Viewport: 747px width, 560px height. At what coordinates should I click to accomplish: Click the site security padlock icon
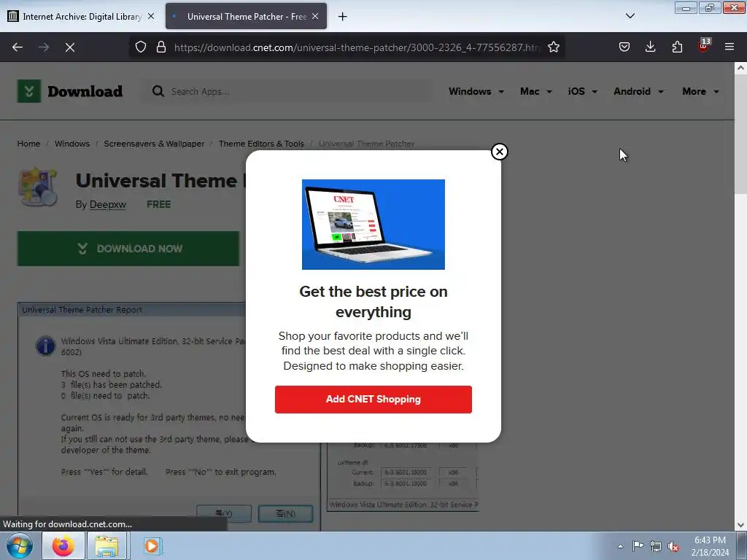161,47
